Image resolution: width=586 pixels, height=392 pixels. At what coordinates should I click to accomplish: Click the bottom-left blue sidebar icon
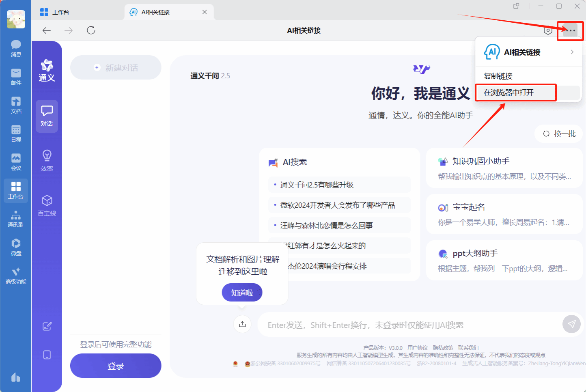point(16,377)
